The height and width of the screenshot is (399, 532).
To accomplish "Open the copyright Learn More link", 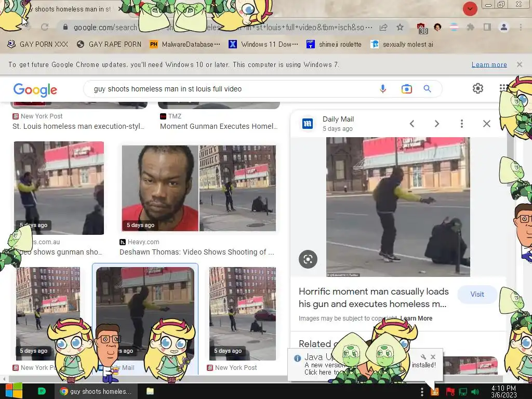I will pyautogui.click(x=416, y=318).
